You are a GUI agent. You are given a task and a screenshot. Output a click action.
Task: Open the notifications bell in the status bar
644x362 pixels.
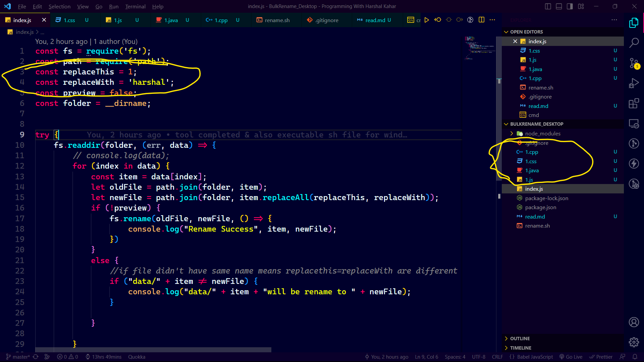(x=636, y=357)
